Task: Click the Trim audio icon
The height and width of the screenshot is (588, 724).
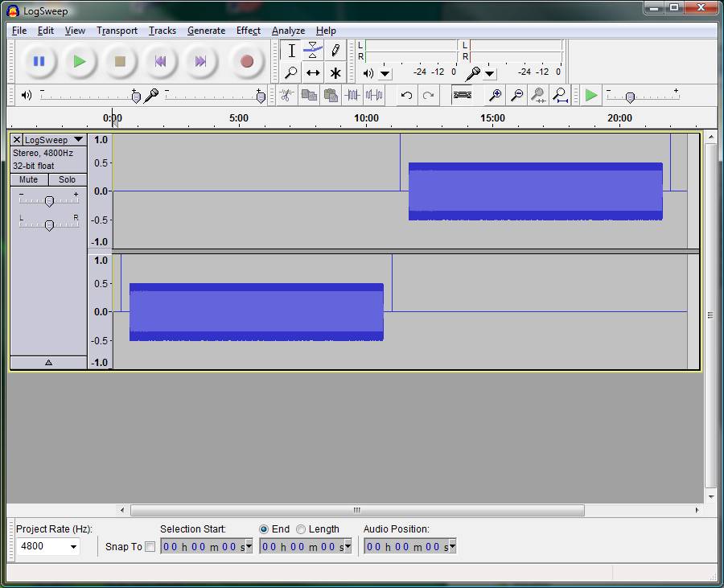Action: pos(352,95)
